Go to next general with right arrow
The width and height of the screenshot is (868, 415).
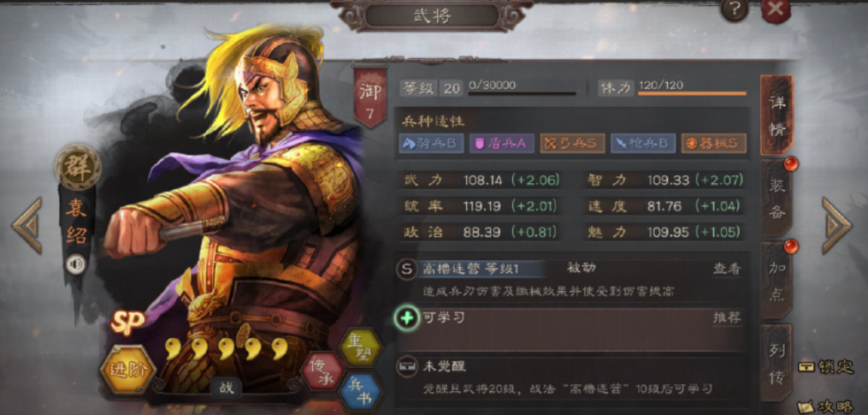pyautogui.click(x=836, y=226)
